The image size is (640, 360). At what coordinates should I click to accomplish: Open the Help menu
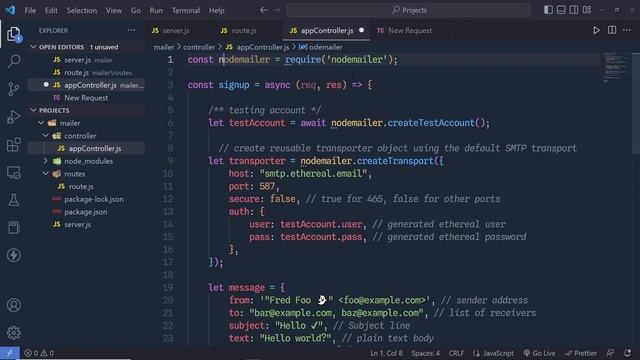tap(217, 10)
